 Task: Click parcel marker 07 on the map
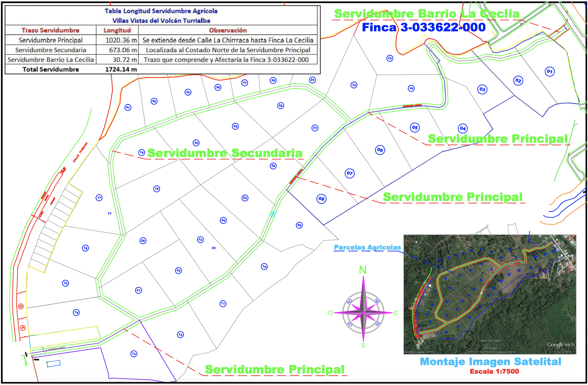(x=350, y=173)
